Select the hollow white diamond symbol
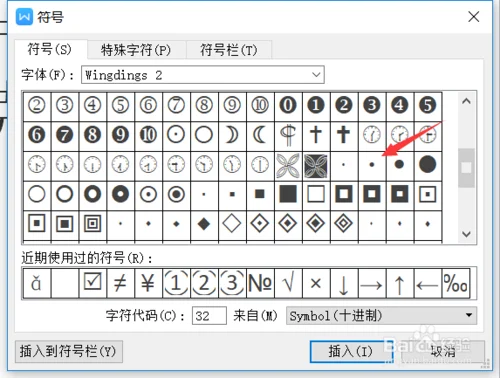Screen dimensions: 500x378 point(232,224)
